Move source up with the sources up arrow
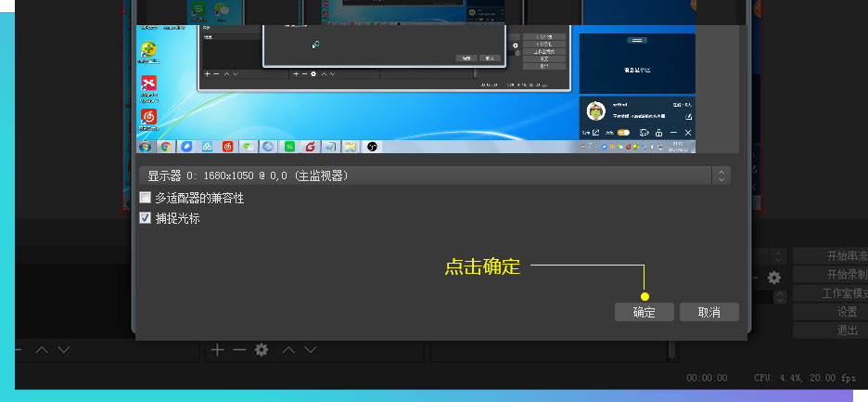The width and height of the screenshot is (868, 402). pos(288,350)
